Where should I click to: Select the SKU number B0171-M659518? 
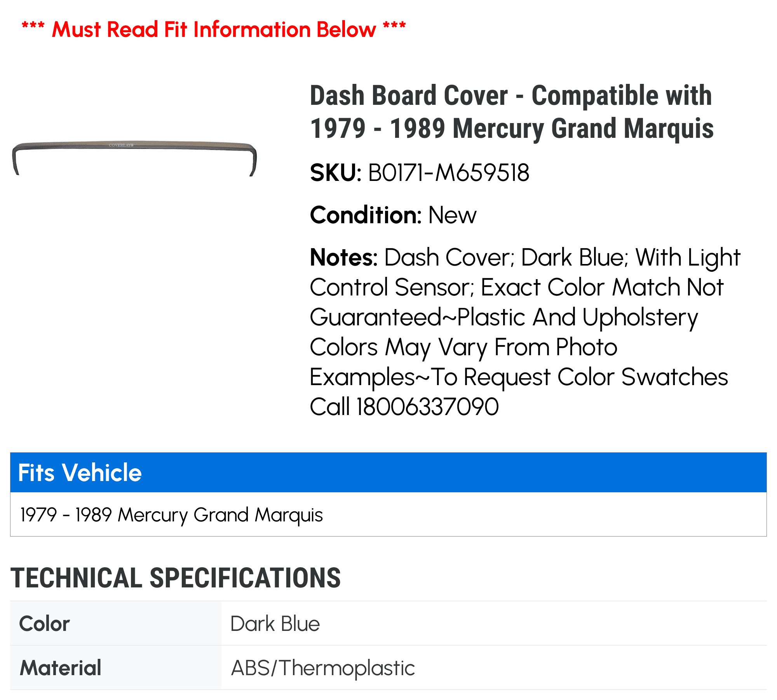tap(448, 173)
